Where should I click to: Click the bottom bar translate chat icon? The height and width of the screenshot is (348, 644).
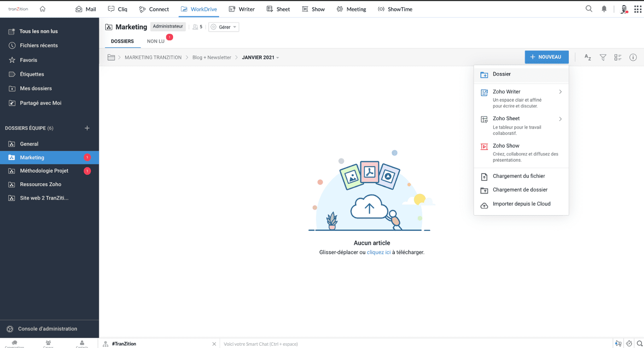click(x=618, y=344)
